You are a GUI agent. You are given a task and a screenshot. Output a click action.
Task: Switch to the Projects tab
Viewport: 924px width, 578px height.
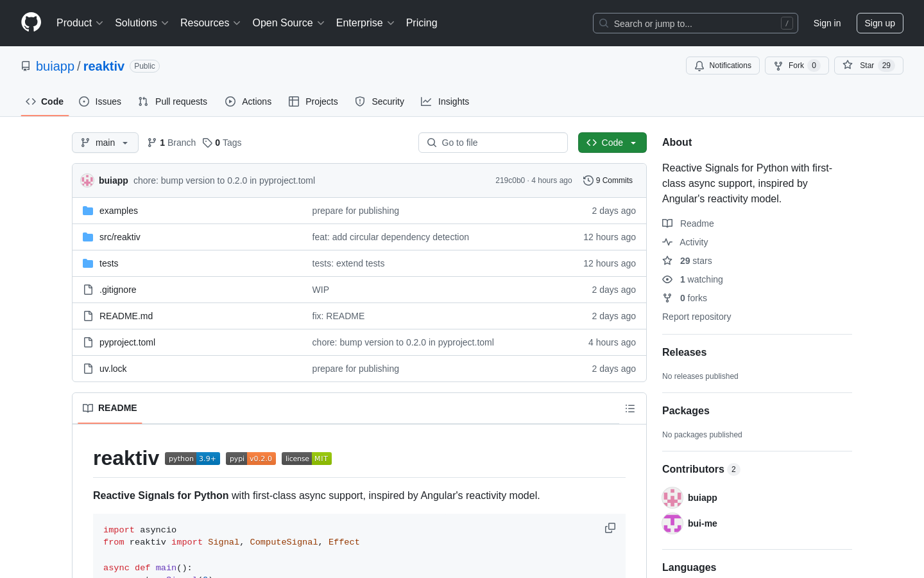(313, 101)
